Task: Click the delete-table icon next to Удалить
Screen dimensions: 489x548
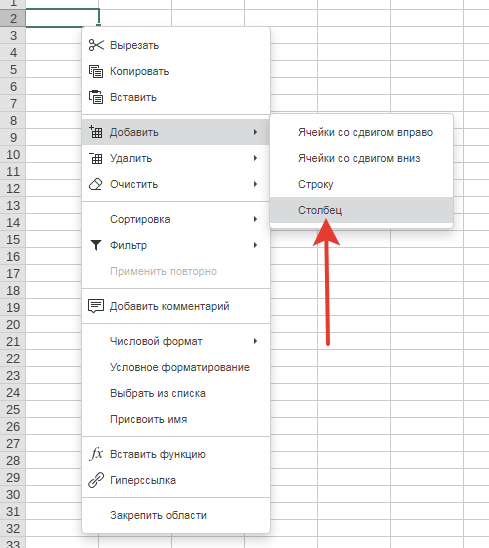Action: tap(96, 158)
